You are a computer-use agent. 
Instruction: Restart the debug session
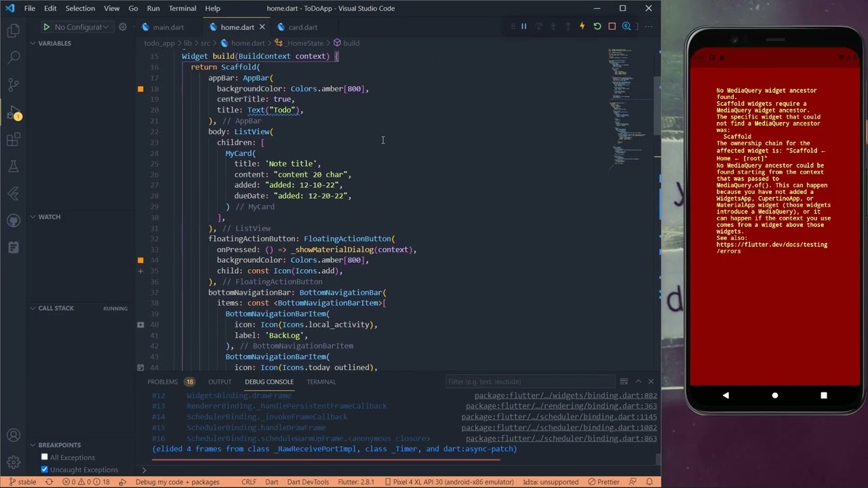[597, 26]
